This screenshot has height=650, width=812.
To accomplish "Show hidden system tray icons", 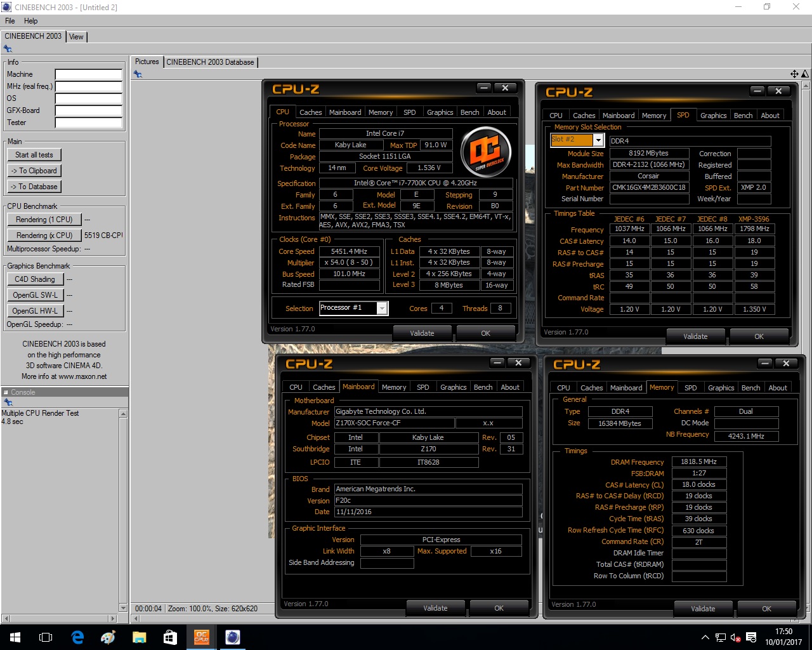I will click(705, 637).
